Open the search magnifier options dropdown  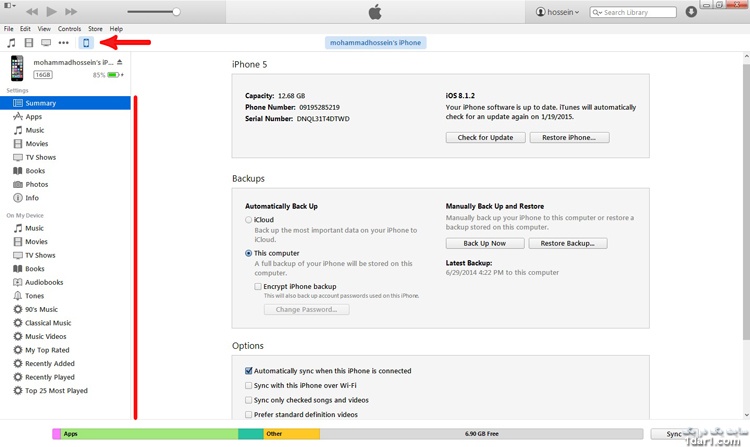(596, 12)
